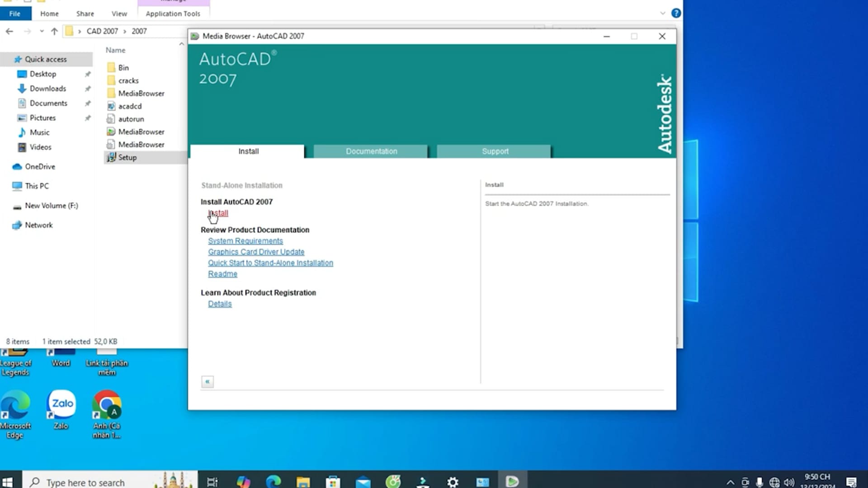The height and width of the screenshot is (488, 868).
Task: Click the Media Browser taskbar icon
Action: 512,482
